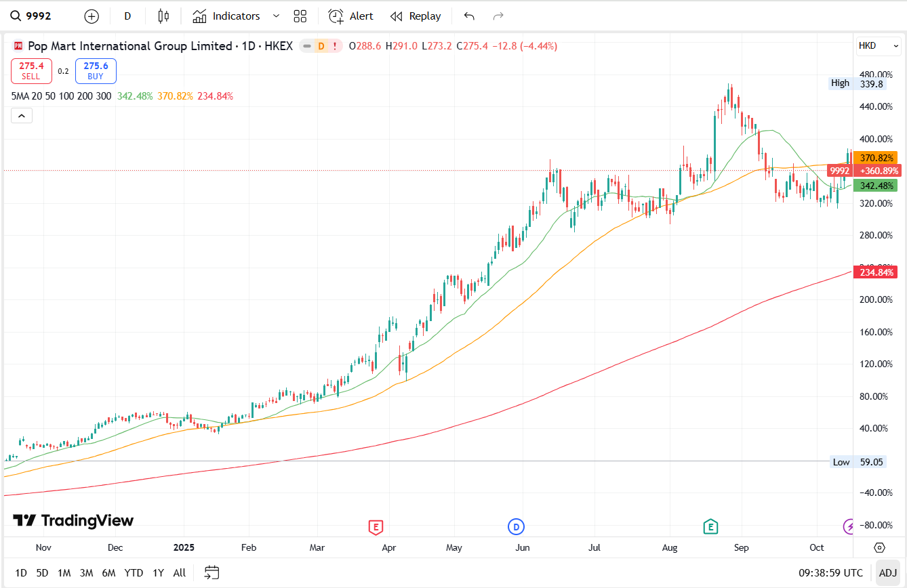Set the range to 1Y

click(x=158, y=573)
